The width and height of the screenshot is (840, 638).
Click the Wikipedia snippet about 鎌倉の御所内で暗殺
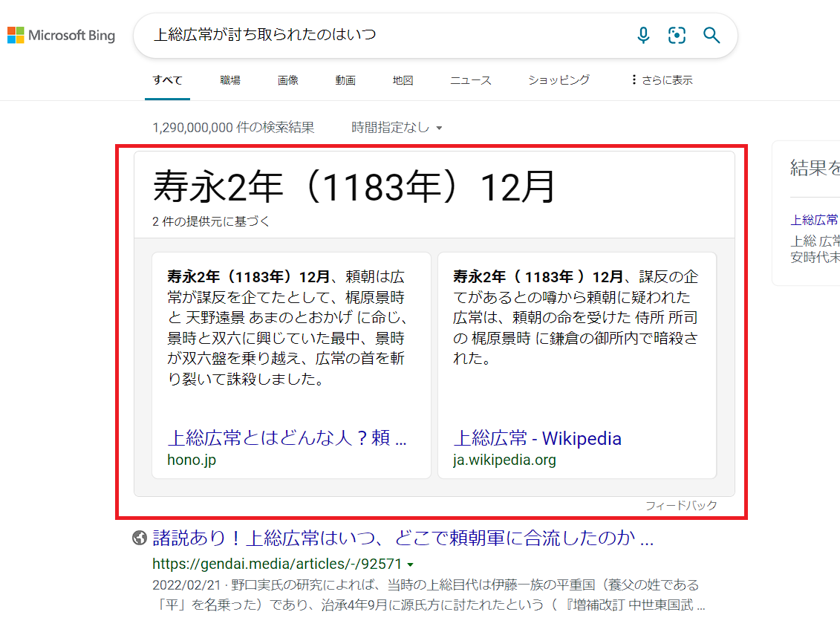click(x=576, y=318)
